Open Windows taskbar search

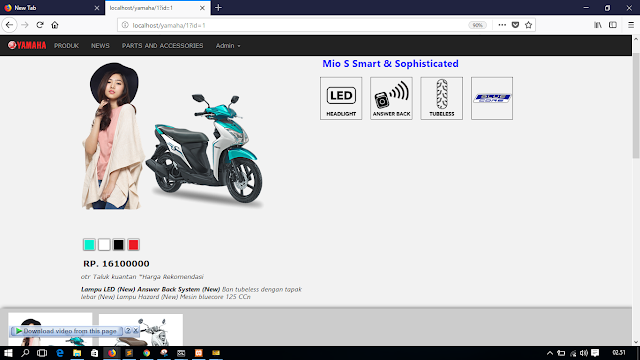(x=25, y=353)
